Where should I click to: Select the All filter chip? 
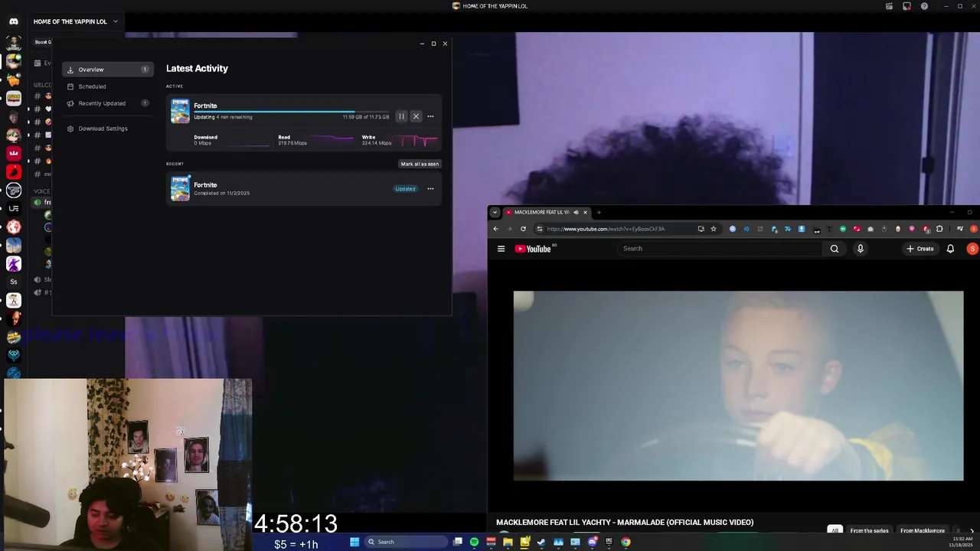coord(835,530)
